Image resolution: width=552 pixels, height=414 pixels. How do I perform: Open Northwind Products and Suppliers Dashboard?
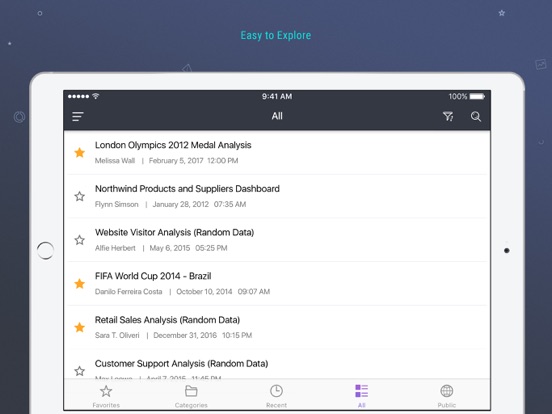pos(277,196)
